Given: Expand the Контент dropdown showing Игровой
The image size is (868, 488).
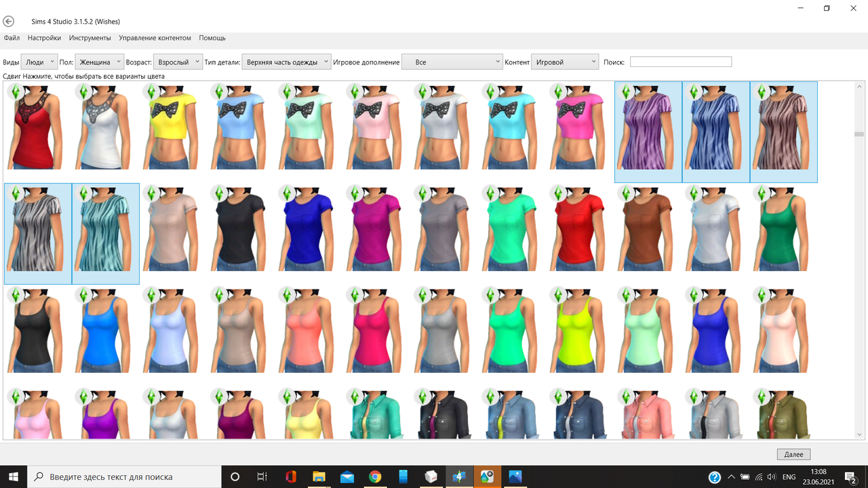Looking at the screenshot, I should click(565, 62).
